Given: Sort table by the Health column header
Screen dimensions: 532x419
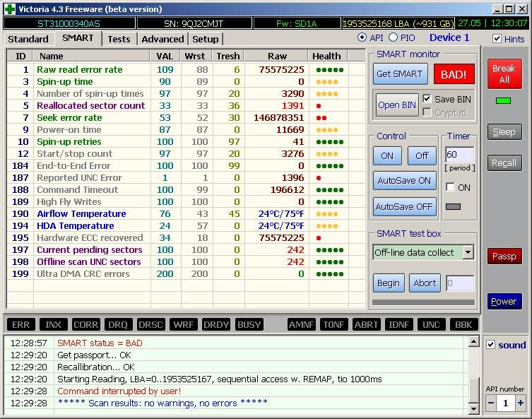Looking at the screenshot, I should (x=326, y=56).
